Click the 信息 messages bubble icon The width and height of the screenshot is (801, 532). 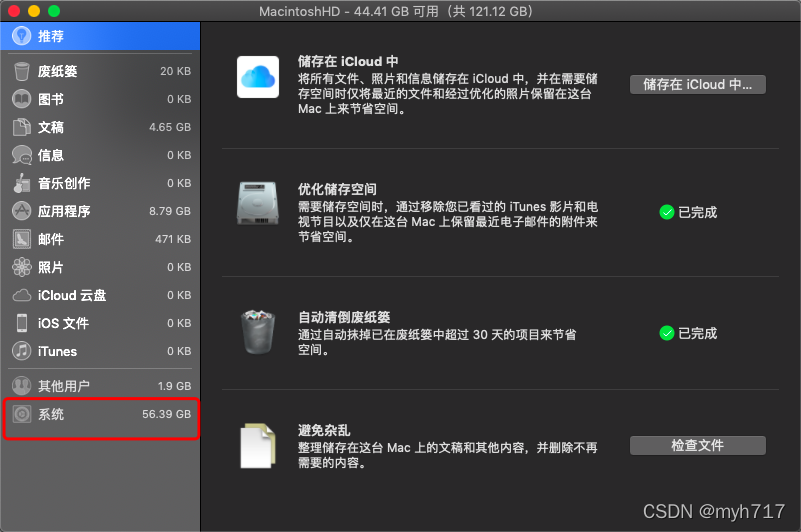click(x=21, y=155)
